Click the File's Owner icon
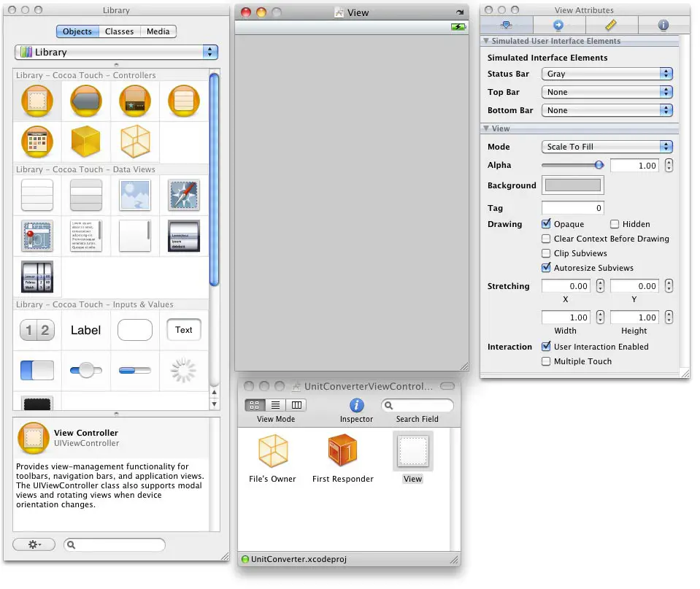The image size is (700, 589). (x=272, y=450)
